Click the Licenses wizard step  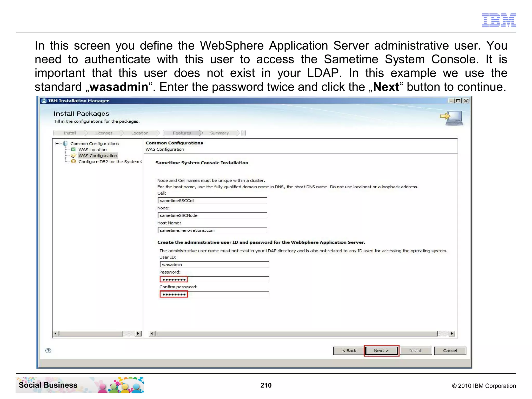pos(104,133)
